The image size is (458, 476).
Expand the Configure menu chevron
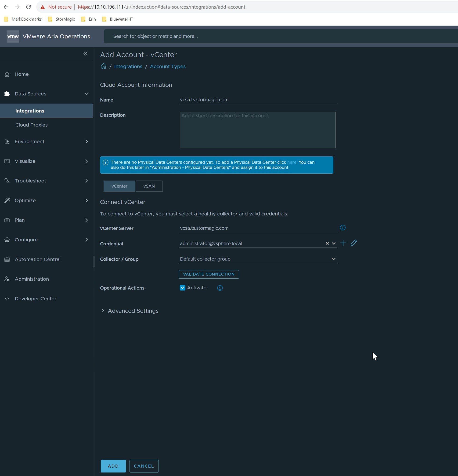tap(87, 240)
